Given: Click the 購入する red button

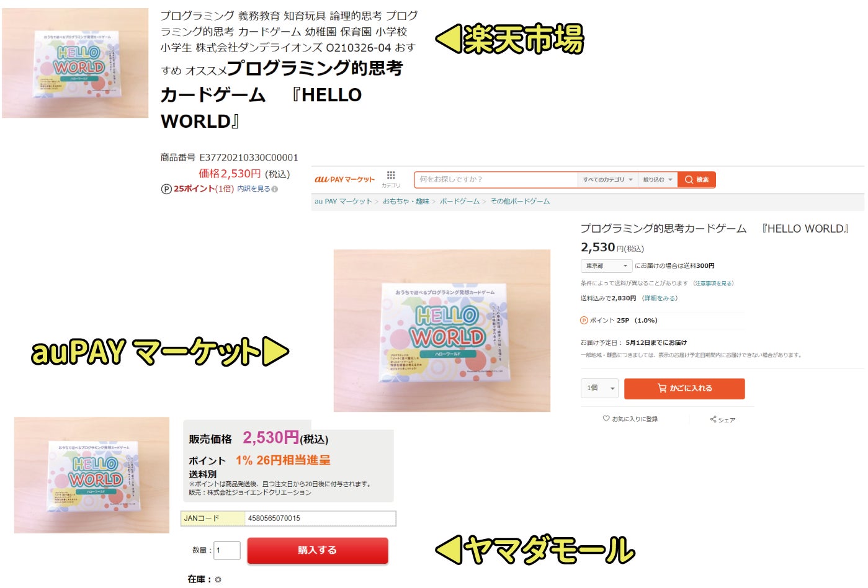Looking at the screenshot, I should pos(318,551).
